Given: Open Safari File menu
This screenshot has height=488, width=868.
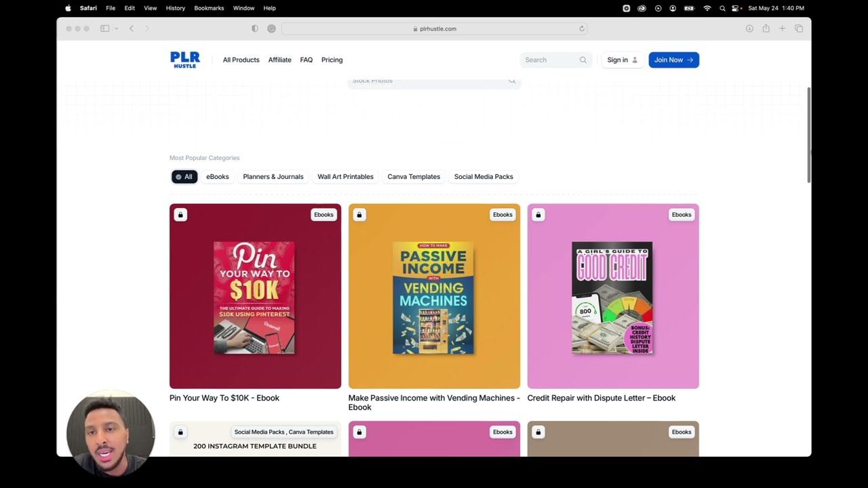Looking at the screenshot, I should pos(111,8).
